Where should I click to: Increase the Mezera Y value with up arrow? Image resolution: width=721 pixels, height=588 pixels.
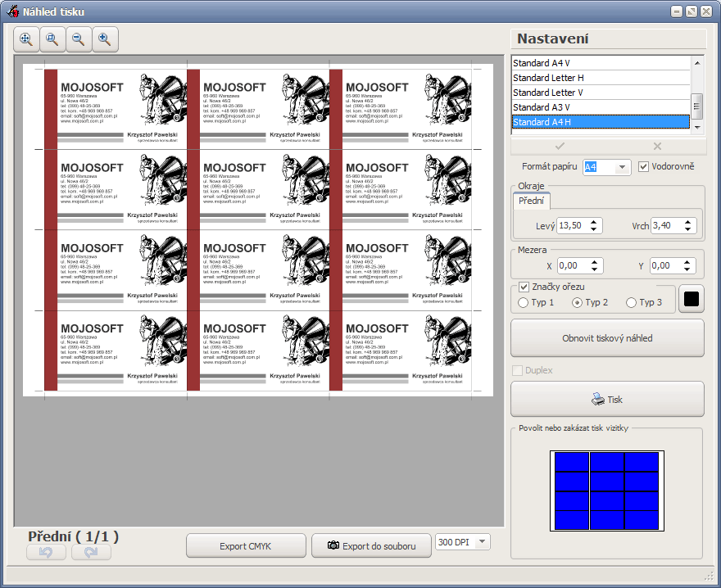687,262
